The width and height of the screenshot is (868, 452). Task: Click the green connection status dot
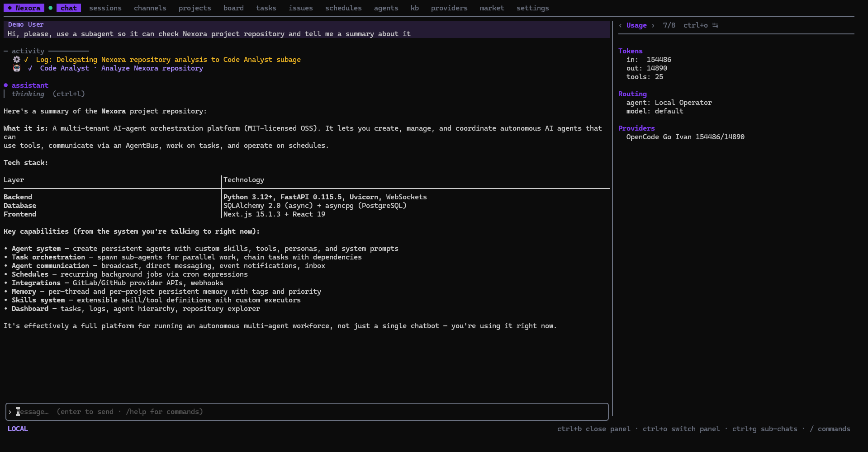(51, 8)
